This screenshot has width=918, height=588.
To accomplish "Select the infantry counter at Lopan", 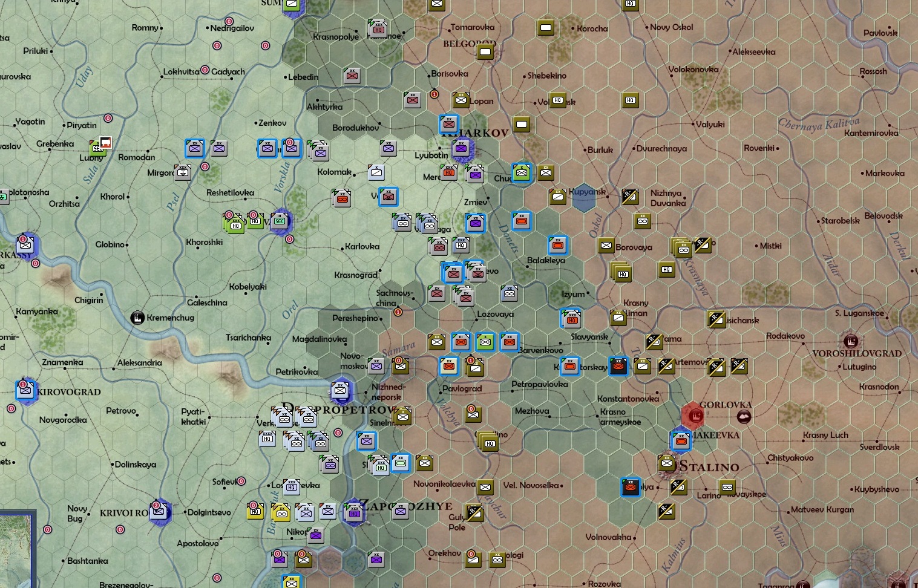I will tap(461, 100).
